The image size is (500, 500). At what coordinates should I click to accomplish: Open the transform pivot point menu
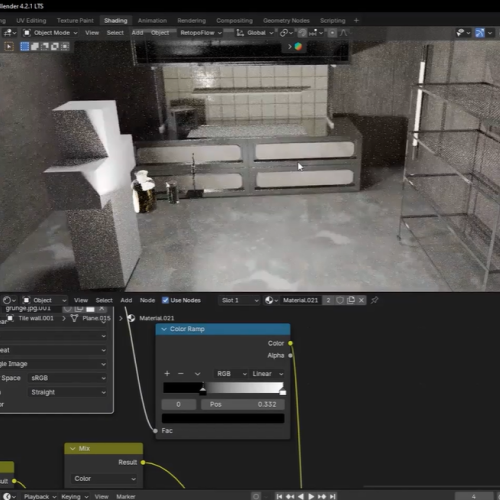(286, 33)
